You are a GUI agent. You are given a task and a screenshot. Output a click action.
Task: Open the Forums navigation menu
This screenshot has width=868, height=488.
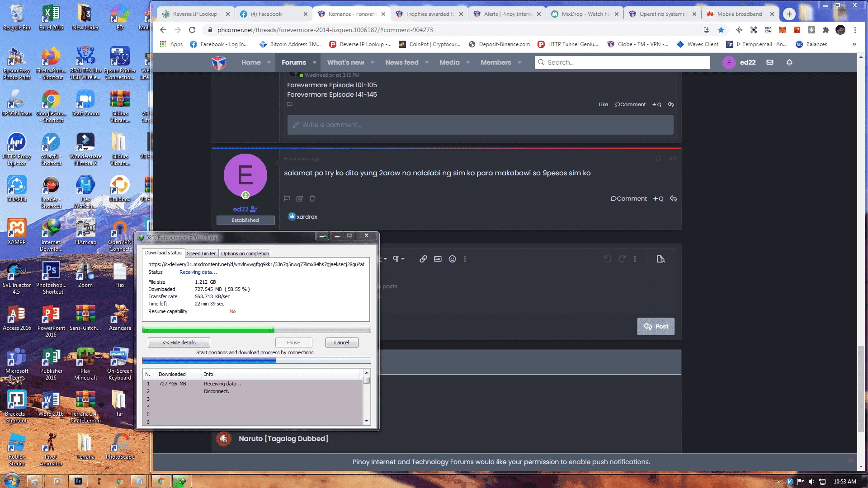pos(294,62)
